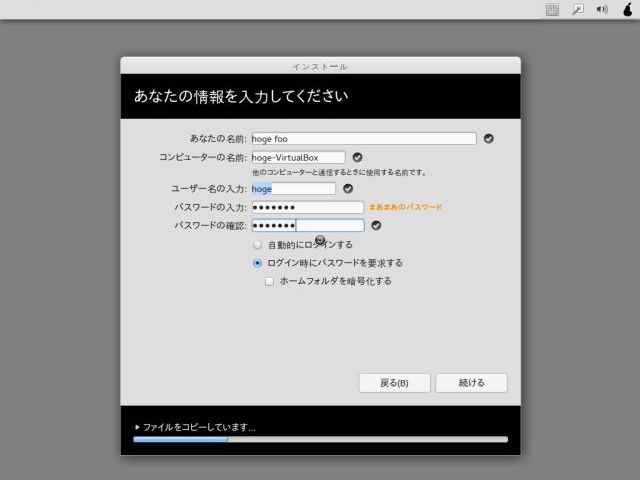The image size is (640, 480).
Task: Expand the ファイルをコピーしています details triangle
Action: click(x=137, y=427)
